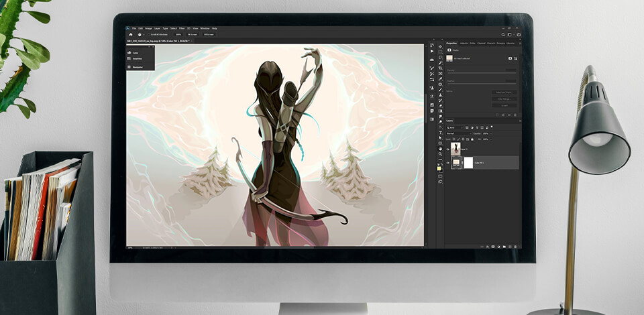Open the Window menu
644x315 pixels.
click(x=205, y=28)
